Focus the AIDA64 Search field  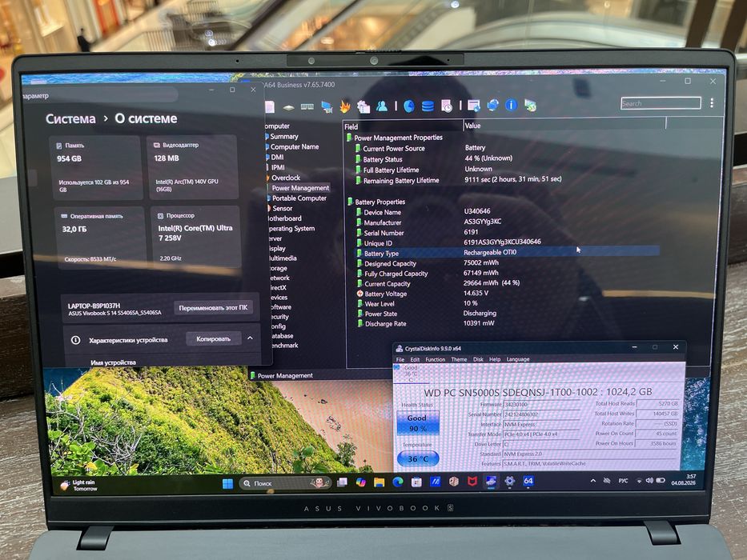pyautogui.click(x=661, y=103)
